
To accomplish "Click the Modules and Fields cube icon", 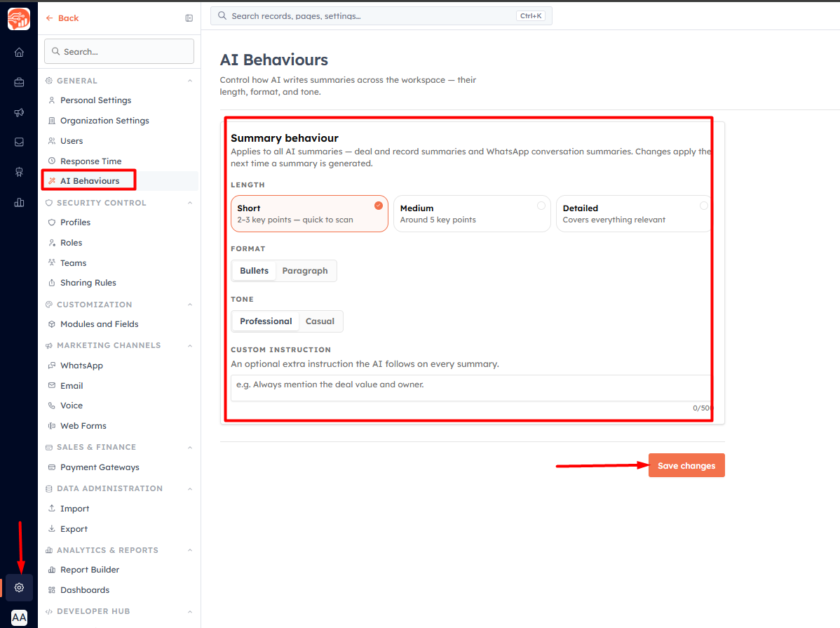I will click(52, 324).
